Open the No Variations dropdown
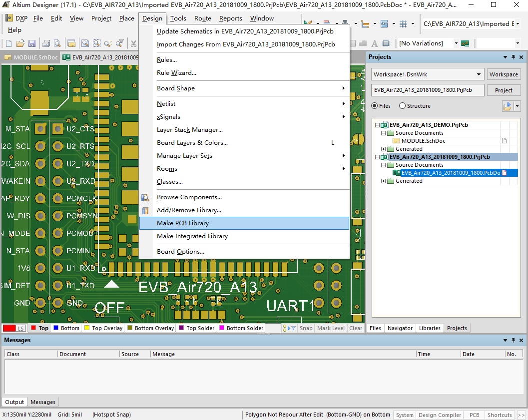528x420 pixels. point(456,43)
